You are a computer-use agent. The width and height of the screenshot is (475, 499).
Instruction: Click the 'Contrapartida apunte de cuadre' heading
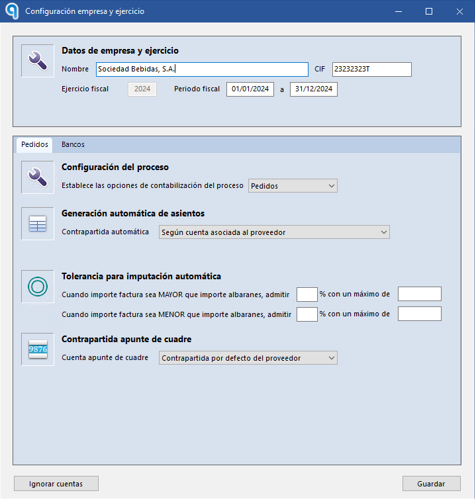tap(126, 339)
